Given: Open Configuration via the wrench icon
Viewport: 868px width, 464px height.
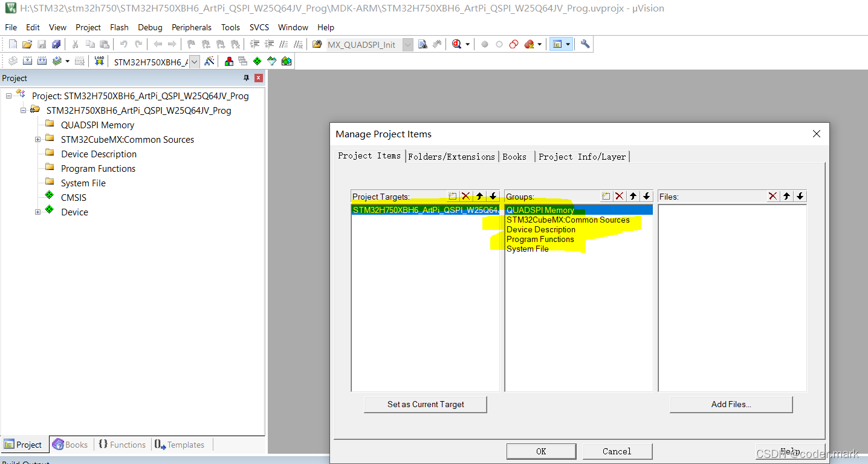Looking at the screenshot, I should click(585, 44).
